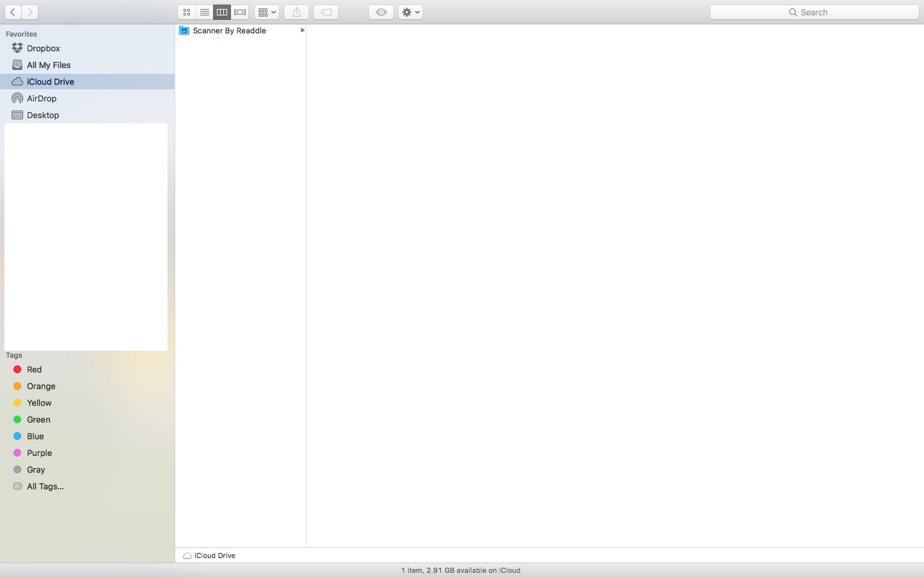The image size is (924, 578).
Task: Open Desktop in the sidebar
Action: point(87,115)
